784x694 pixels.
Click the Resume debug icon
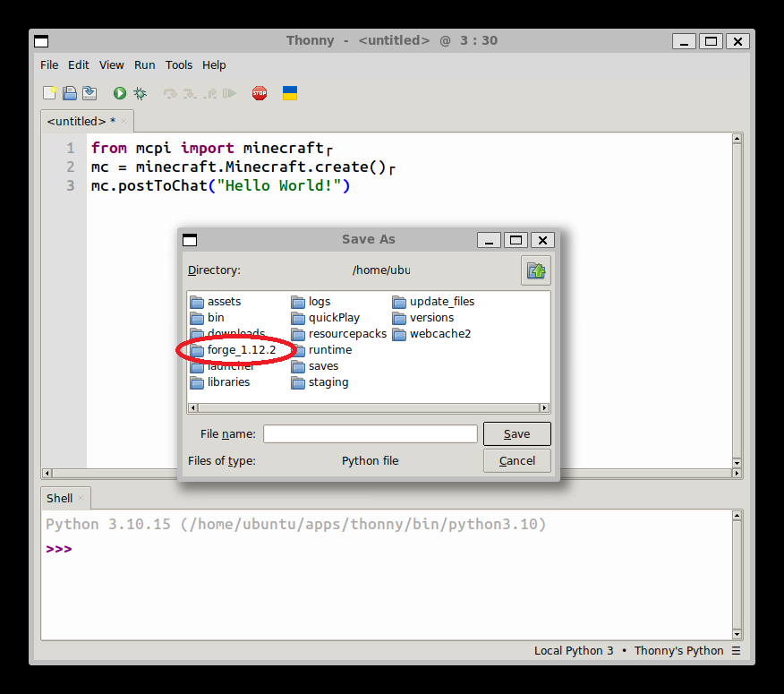pyautogui.click(x=229, y=93)
